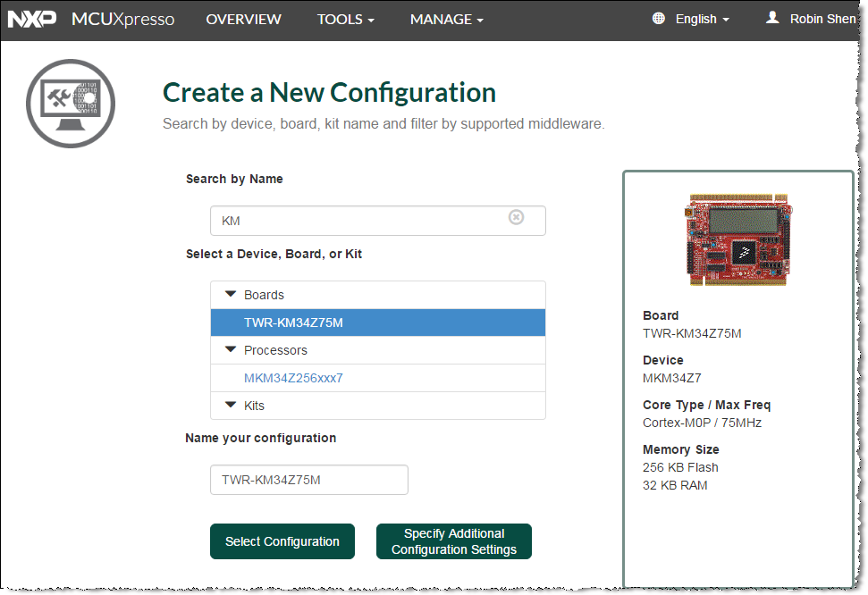Click the globe language icon

tap(658, 18)
